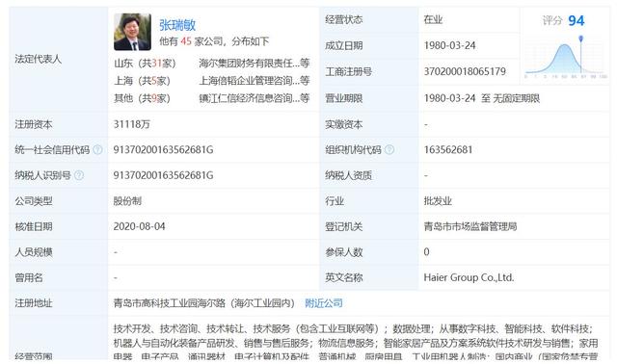Click 上海倍韬企业管理咨询 company entry
Image resolution: width=617 pixels, height=364 pixels.
click(255, 81)
